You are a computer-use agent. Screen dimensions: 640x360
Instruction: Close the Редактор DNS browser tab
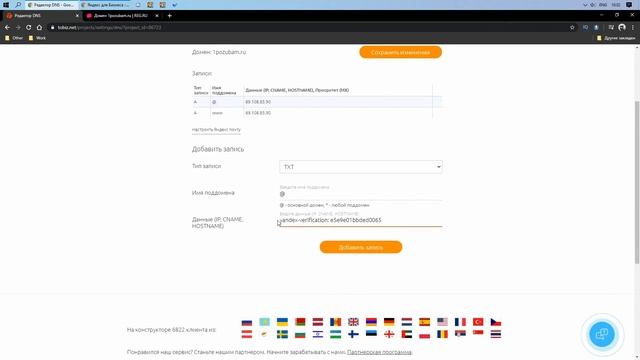[77, 16]
